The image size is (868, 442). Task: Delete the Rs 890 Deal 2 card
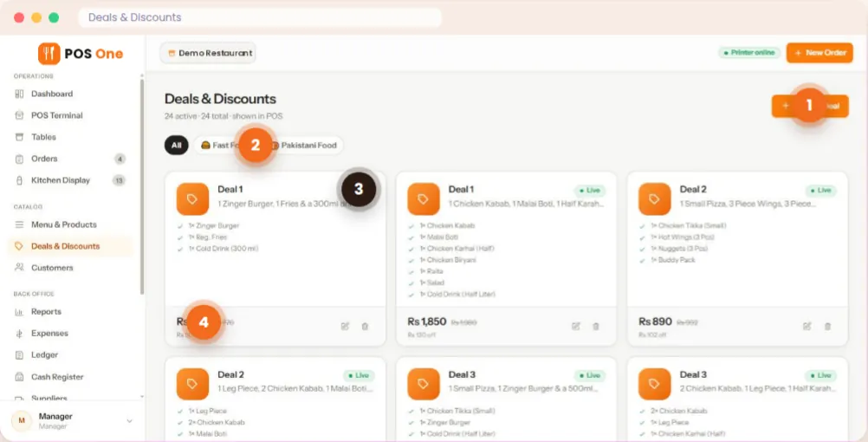[827, 326]
